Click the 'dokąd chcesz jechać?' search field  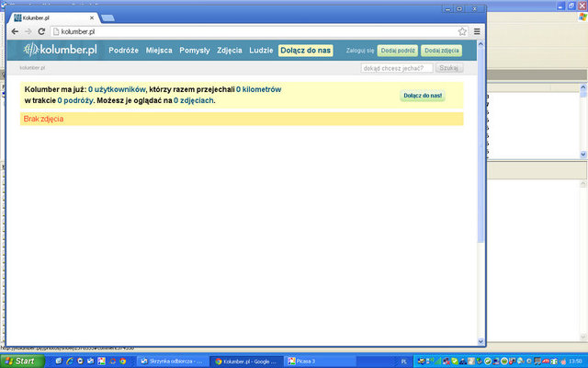(x=397, y=68)
